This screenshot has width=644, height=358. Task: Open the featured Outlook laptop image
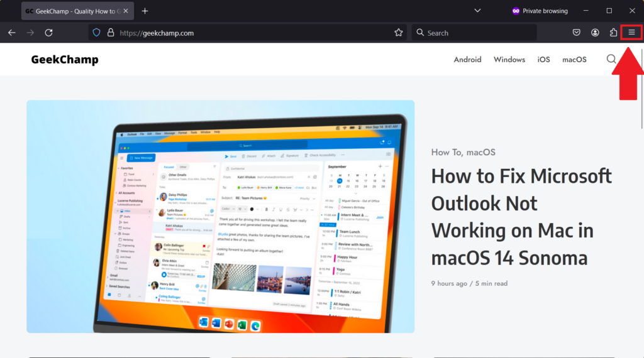[x=221, y=217]
